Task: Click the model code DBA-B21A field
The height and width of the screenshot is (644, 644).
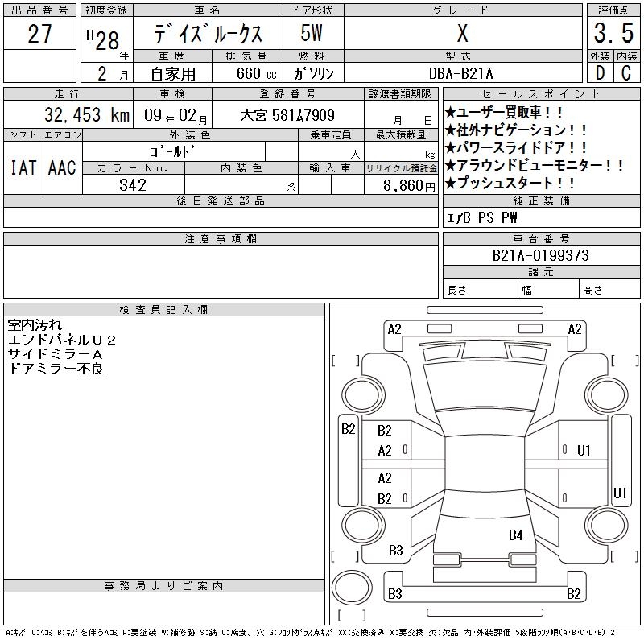Action: point(463,73)
